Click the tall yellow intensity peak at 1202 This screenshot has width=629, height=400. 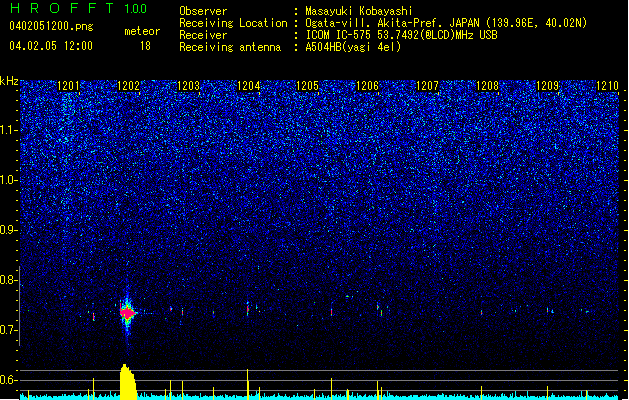(x=128, y=382)
